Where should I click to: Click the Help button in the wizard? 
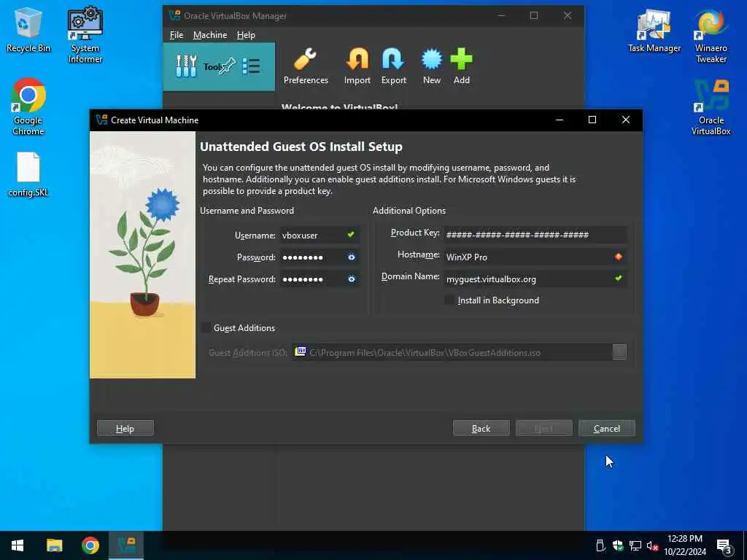pyautogui.click(x=125, y=428)
